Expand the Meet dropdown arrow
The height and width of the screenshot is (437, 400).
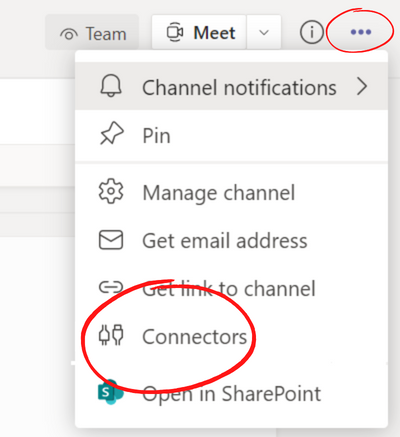pos(264,32)
